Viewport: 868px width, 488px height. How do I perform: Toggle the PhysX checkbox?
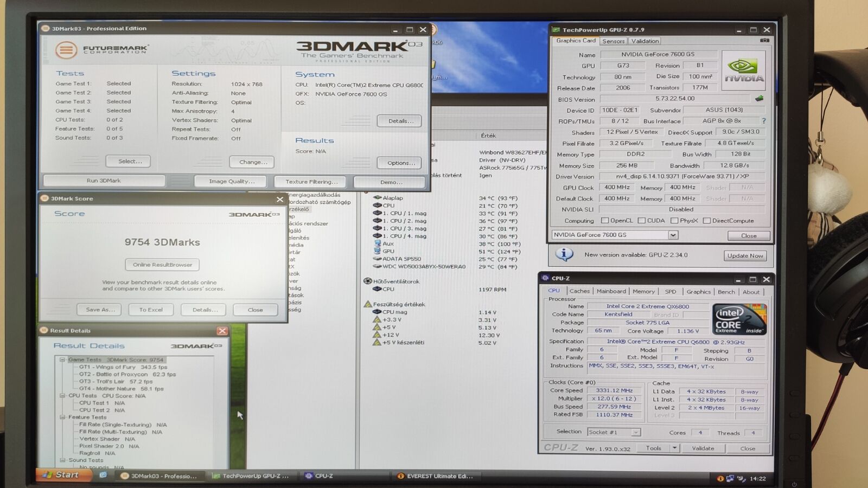[x=674, y=221]
